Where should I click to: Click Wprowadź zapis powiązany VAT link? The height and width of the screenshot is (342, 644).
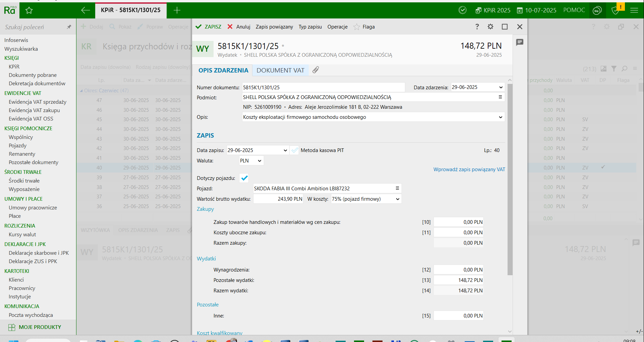click(469, 169)
